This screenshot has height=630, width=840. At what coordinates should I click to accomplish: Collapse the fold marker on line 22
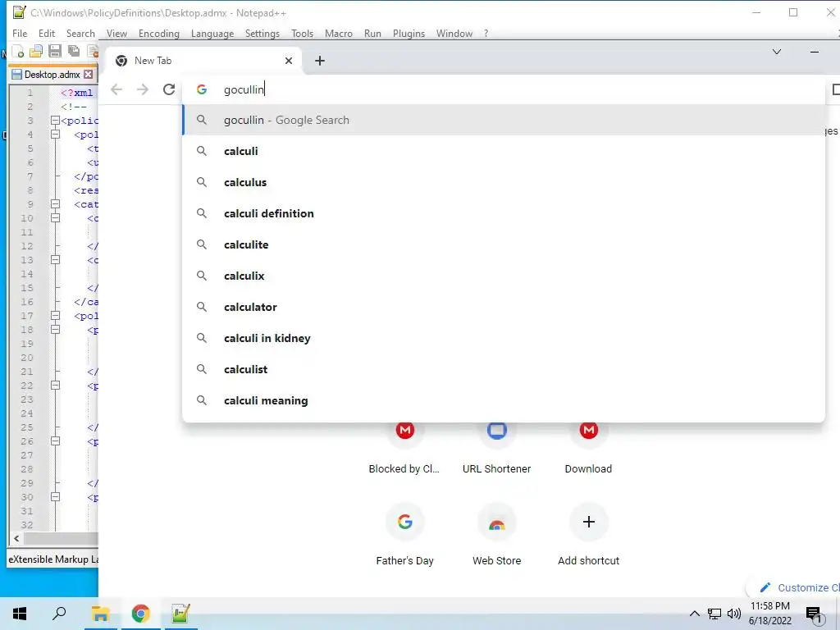[x=55, y=386]
